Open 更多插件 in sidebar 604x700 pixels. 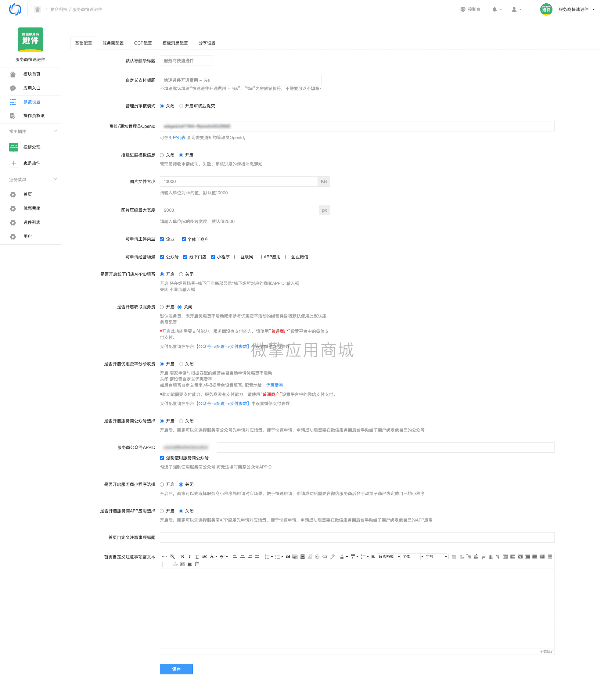point(32,163)
